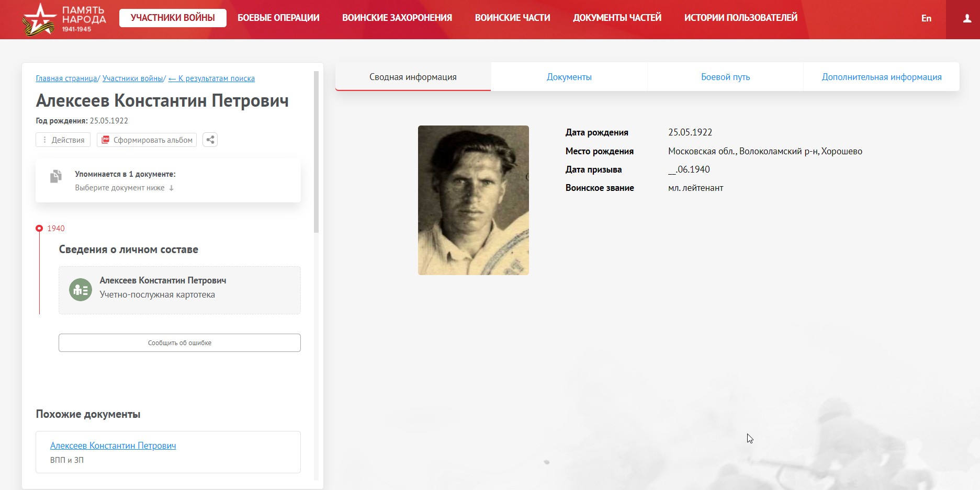980x490 pixels.
Task: Open the 'Боевые операции' menu item
Action: click(278, 18)
